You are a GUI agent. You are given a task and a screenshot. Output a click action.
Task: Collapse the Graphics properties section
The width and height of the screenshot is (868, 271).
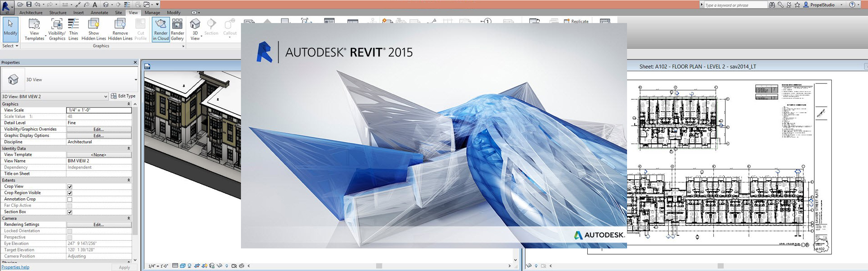(x=128, y=104)
